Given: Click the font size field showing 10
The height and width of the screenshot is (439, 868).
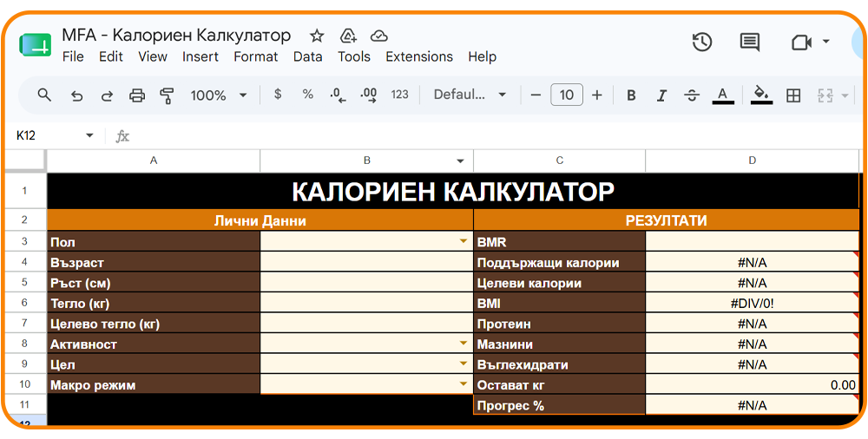Looking at the screenshot, I should 566,95.
